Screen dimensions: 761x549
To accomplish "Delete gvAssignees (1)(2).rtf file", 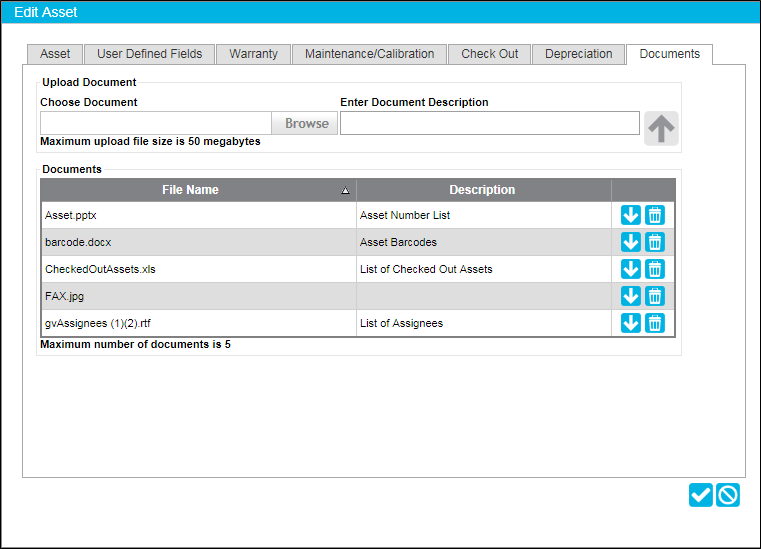I will 655,323.
